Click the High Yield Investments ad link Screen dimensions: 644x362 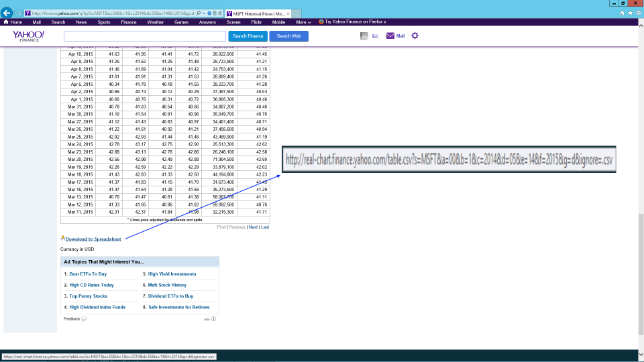(172, 274)
